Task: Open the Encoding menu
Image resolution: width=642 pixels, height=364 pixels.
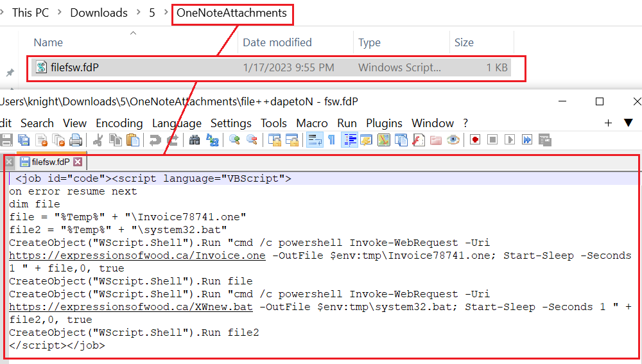Action: [119, 123]
